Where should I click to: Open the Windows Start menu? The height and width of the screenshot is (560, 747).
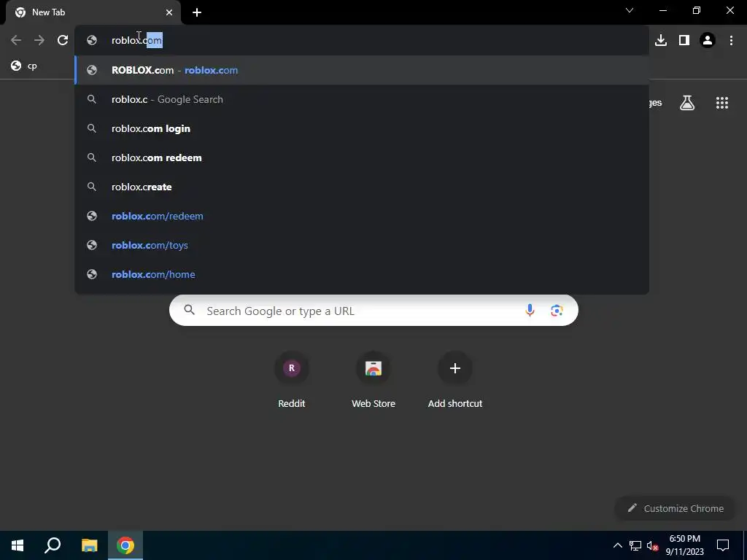pyautogui.click(x=18, y=545)
